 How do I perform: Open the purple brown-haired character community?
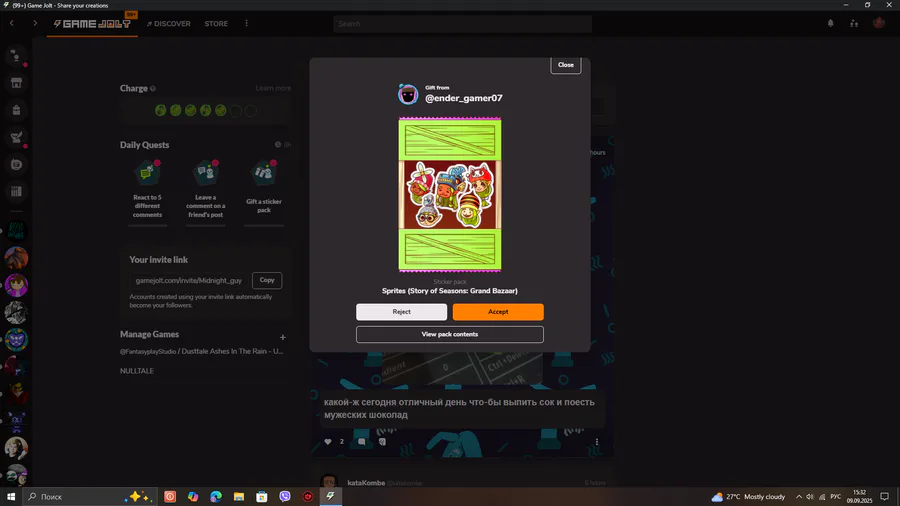pos(16,285)
